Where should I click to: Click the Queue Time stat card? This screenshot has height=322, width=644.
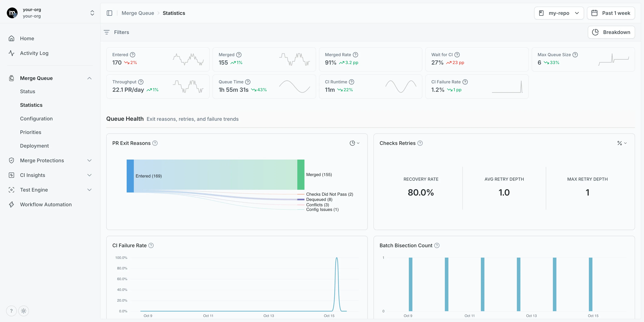(264, 87)
